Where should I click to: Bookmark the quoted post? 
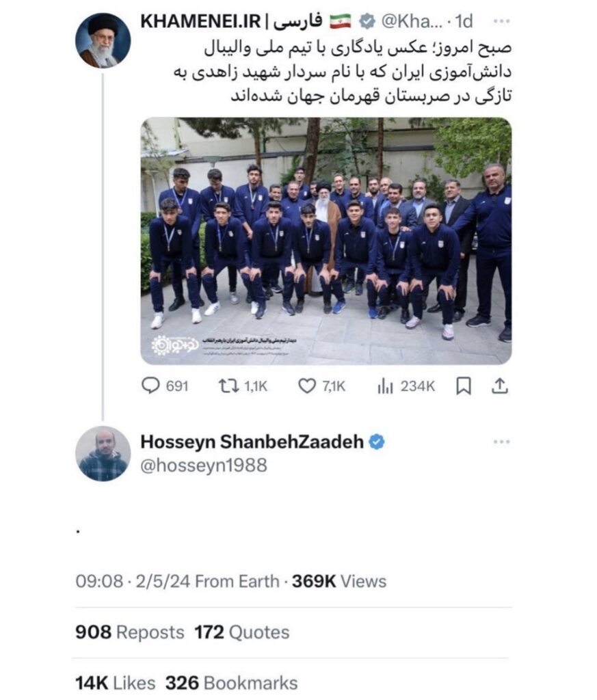click(x=463, y=386)
